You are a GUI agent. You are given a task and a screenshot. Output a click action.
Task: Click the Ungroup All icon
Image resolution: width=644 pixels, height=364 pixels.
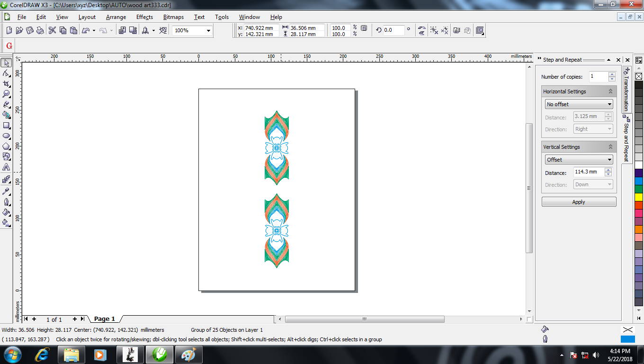tap(445, 30)
